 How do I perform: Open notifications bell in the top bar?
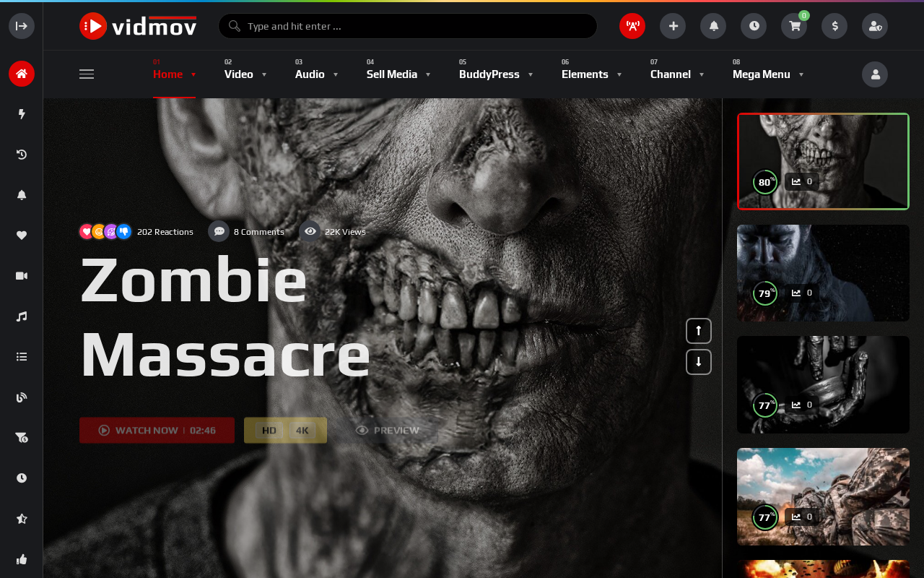pos(713,26)
